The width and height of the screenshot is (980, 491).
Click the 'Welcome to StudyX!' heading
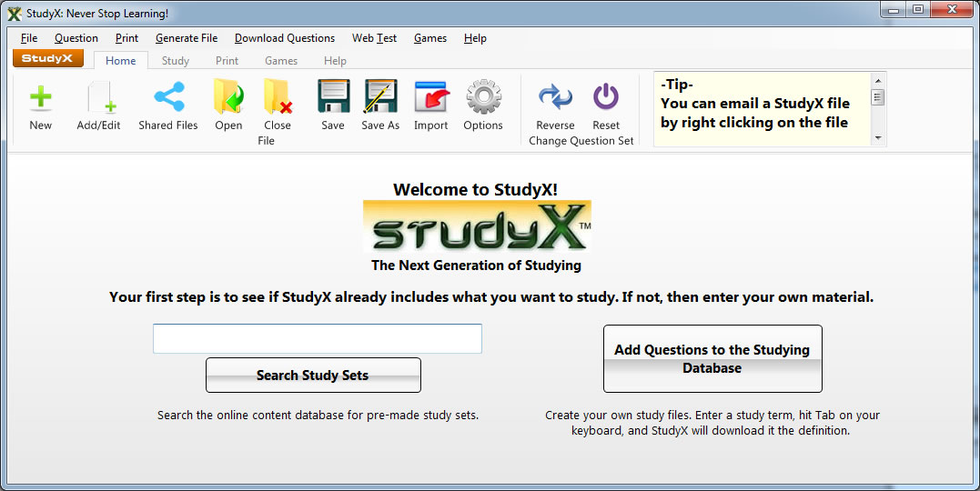pos(476,189)
